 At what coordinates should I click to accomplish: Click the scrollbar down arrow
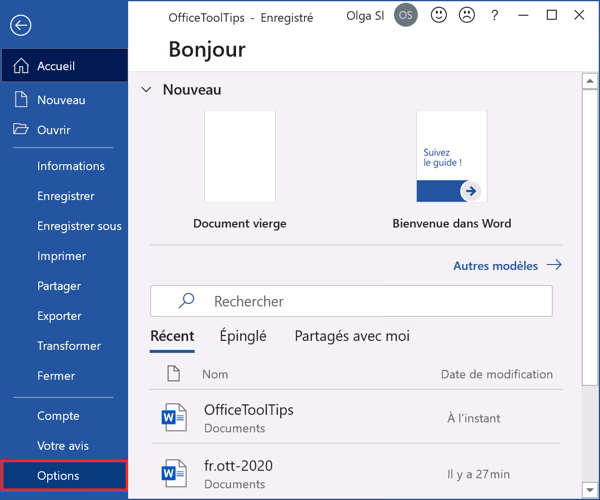[590, 490]
